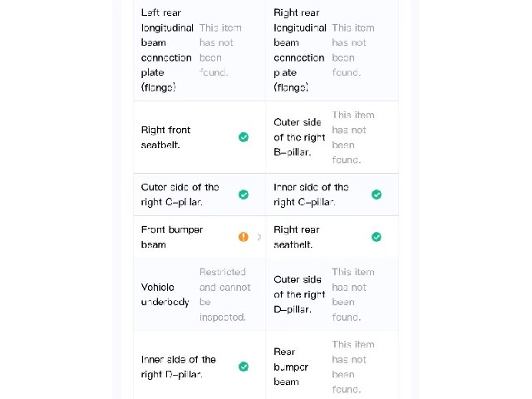
Task: Click green check for Inner side right D-pillar
Action: click(x=244, y=367)
